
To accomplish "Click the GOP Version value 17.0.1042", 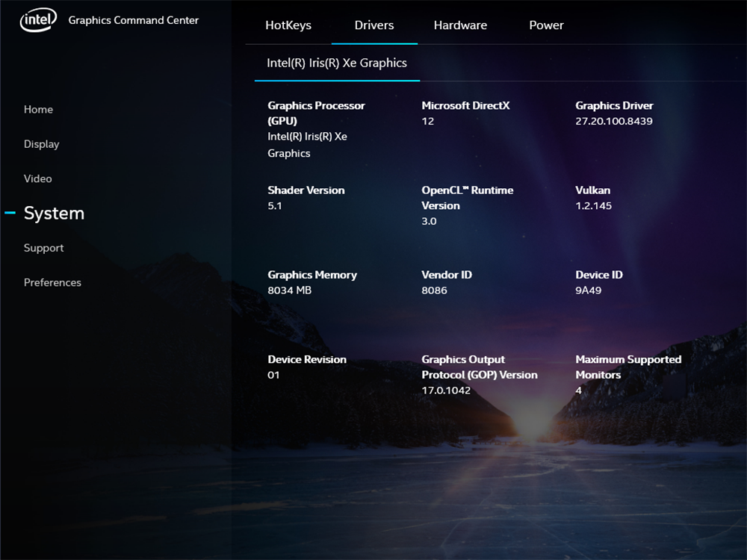I will tap(446, 390).
